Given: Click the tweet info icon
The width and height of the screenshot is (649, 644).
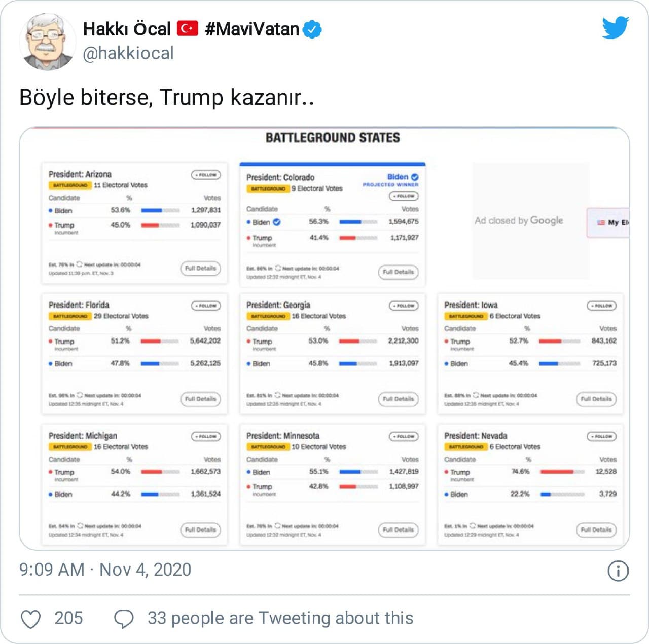Looking at the screenshot, I should (x=618, y=571).
